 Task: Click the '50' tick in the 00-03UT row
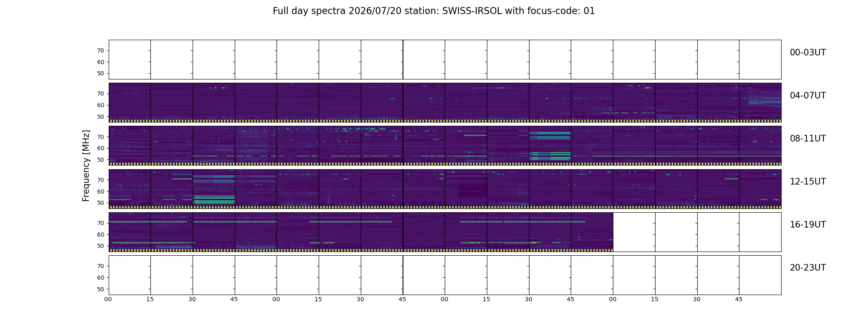pos(100,74)
